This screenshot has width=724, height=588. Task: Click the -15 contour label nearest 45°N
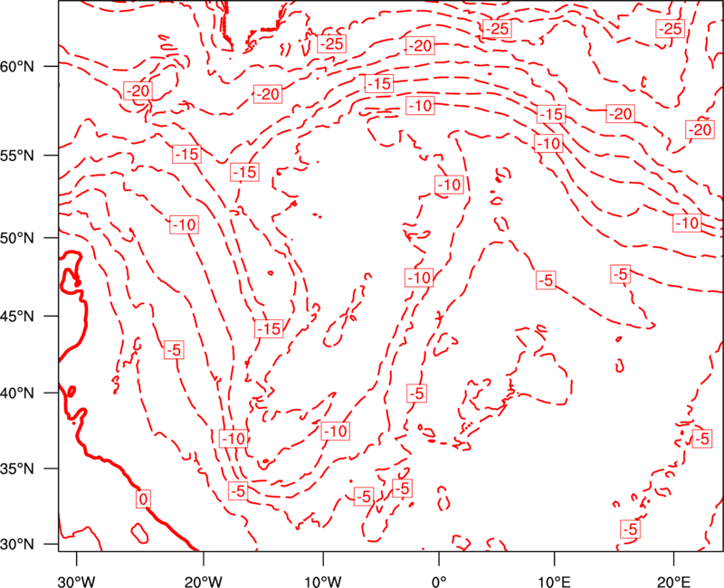[x=269, y=328]
